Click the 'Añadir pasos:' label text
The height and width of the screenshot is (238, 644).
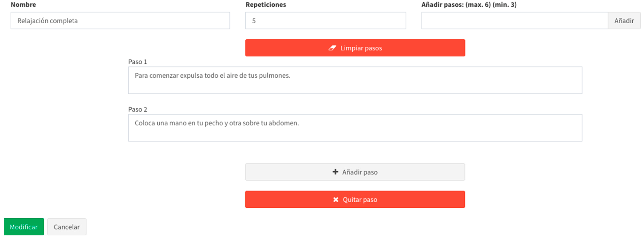(443, 5)
